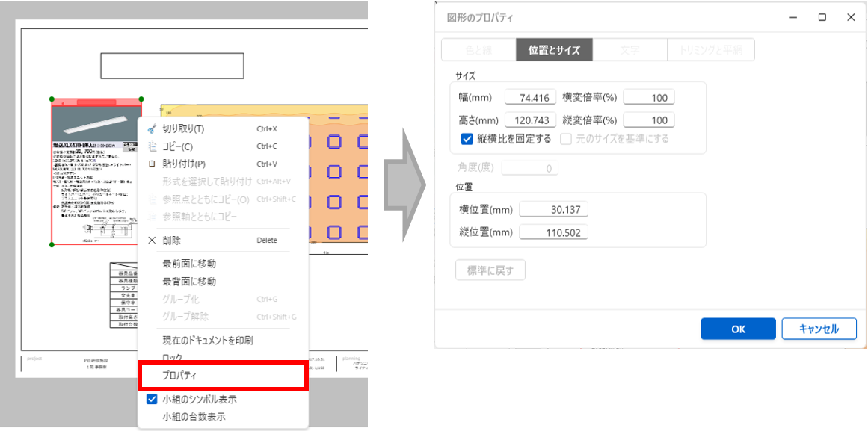Select 現在のドキュメントを印刷 menu entry

[208, 340]
